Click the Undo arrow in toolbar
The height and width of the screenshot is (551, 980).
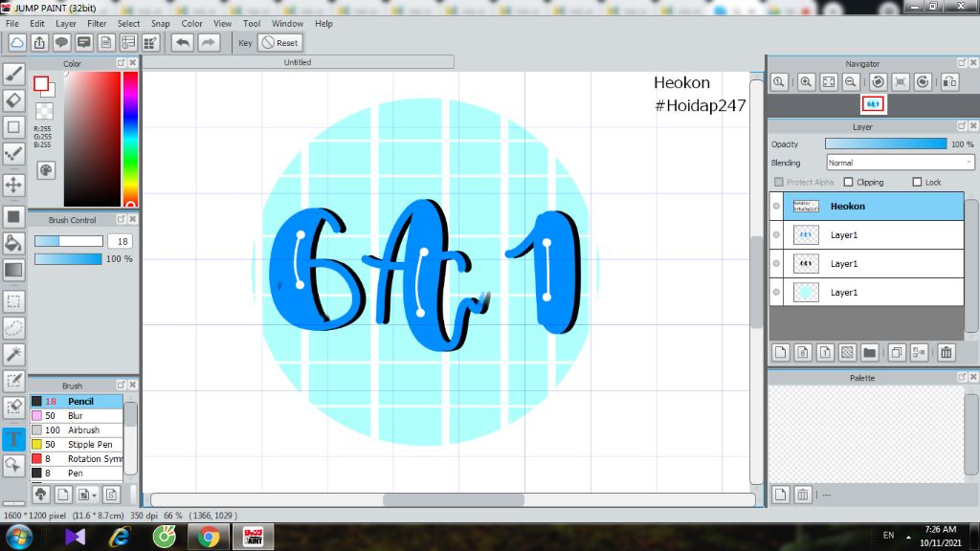tap(183, 42)
